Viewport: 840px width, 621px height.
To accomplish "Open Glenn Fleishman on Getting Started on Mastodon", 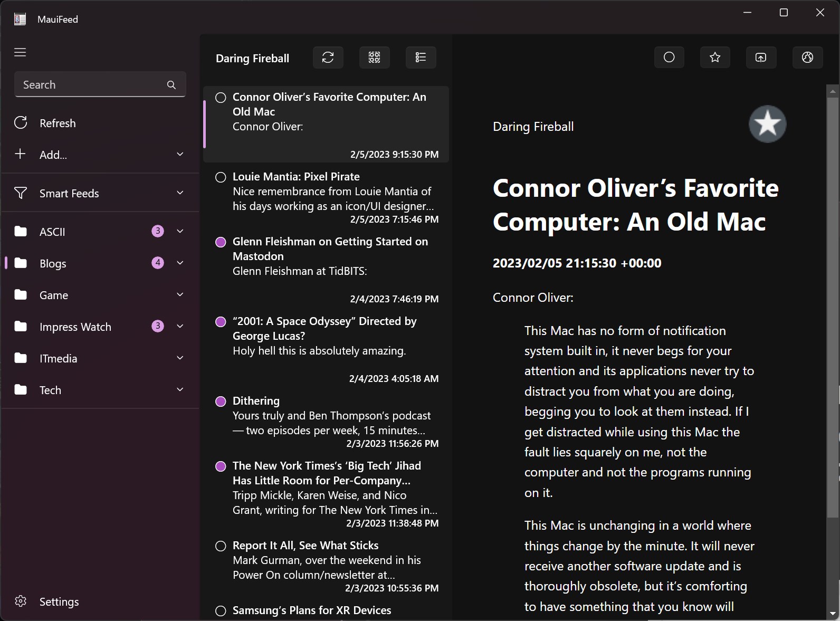I will (326, 270).
